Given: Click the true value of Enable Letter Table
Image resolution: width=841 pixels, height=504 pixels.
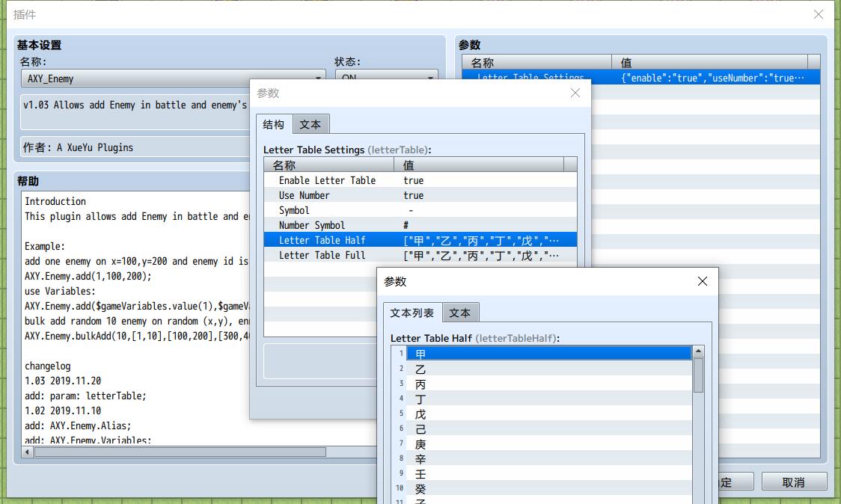Looking at the screenshot, I should click(x=414, y=181).
